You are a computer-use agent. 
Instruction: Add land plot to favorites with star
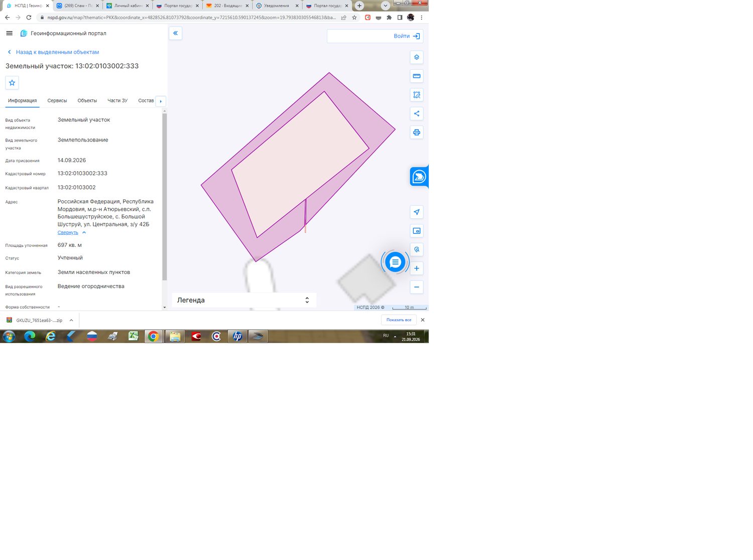tap(12, 83)
